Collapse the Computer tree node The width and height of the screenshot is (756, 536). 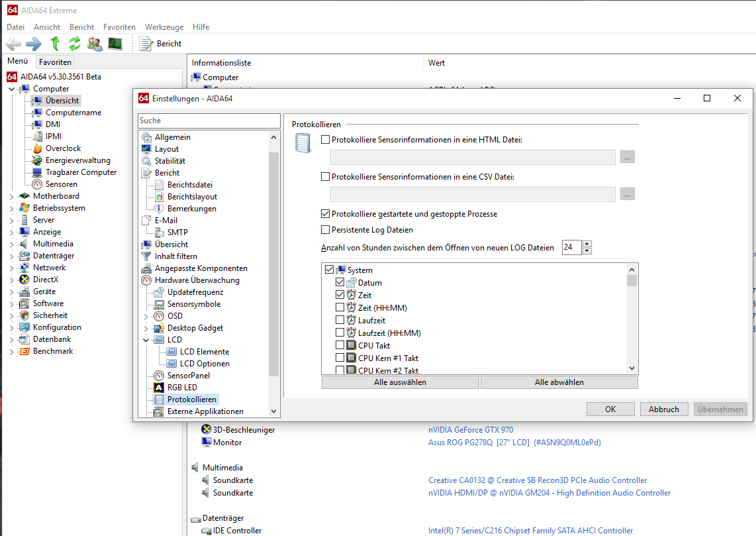point(11,89)
